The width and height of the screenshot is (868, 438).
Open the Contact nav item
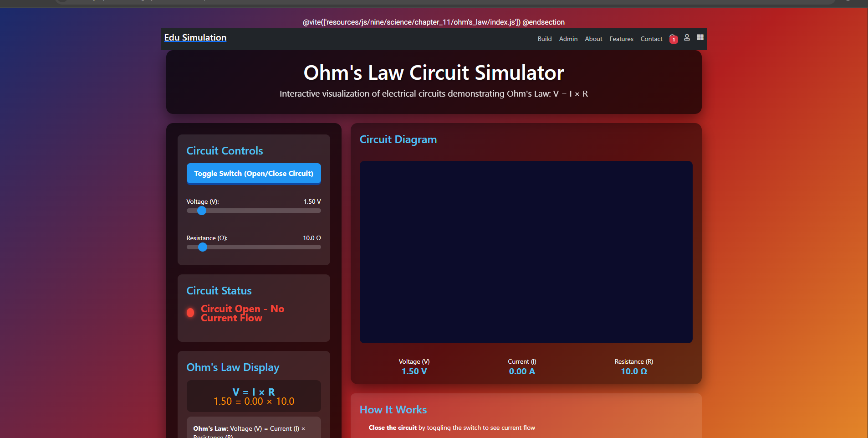pos(651,39)
